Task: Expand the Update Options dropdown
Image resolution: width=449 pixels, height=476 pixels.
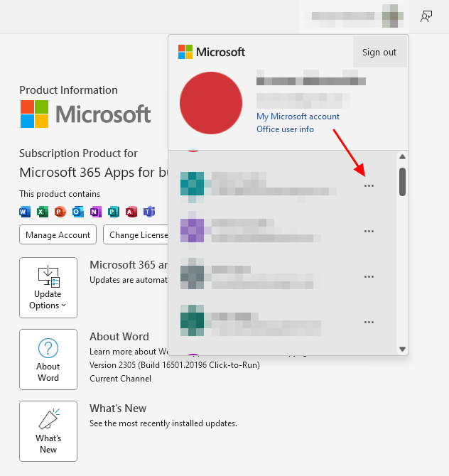Action: (x=48, y=288)
